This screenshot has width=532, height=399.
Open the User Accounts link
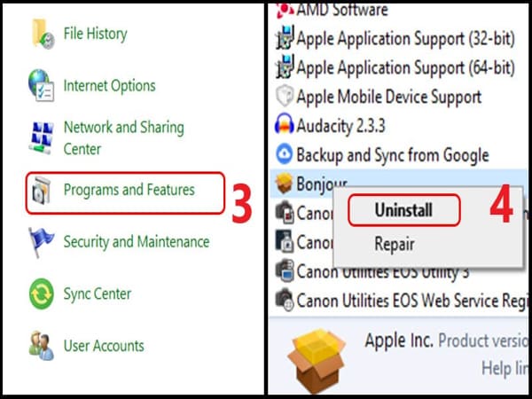click(104, 346)
